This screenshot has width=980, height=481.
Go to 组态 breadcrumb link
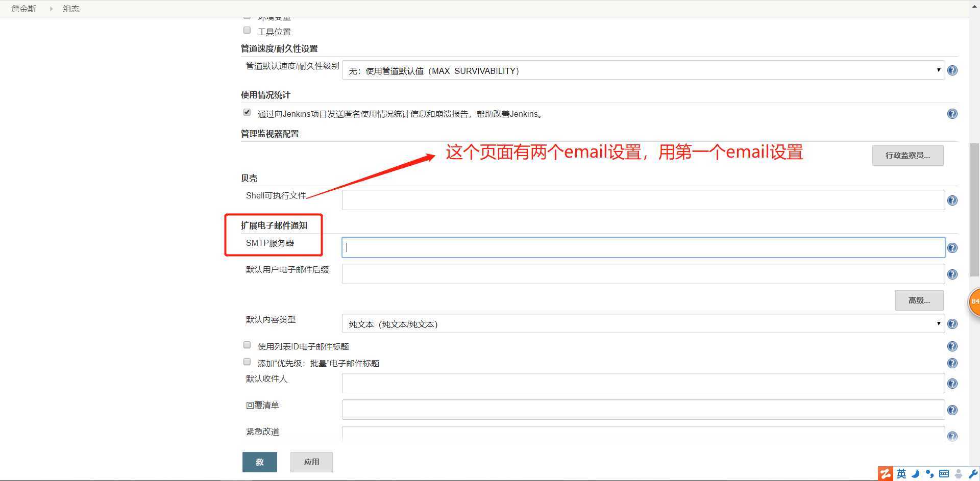pyautogui.click(x=71, y=9)
